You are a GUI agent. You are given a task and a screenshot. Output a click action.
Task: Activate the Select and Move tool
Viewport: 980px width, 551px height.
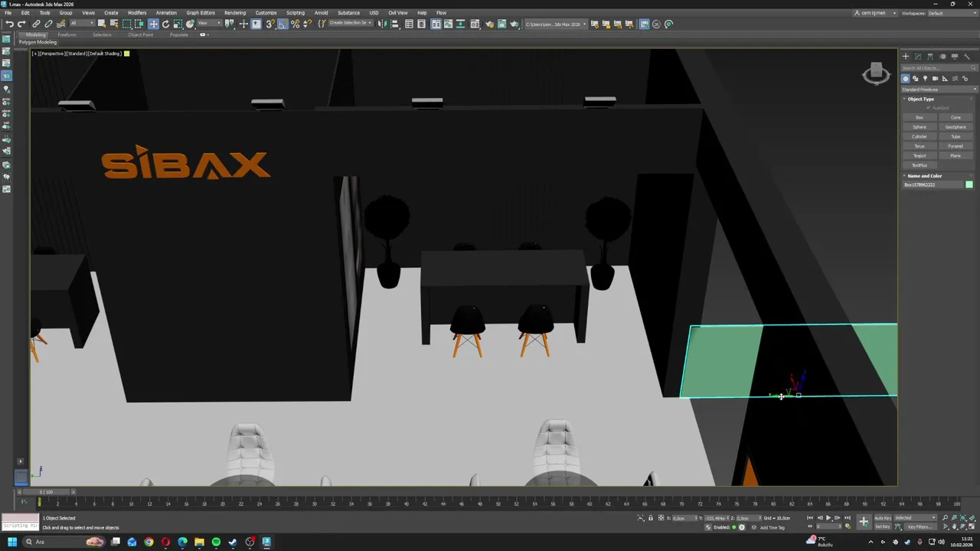click(153, 24)
